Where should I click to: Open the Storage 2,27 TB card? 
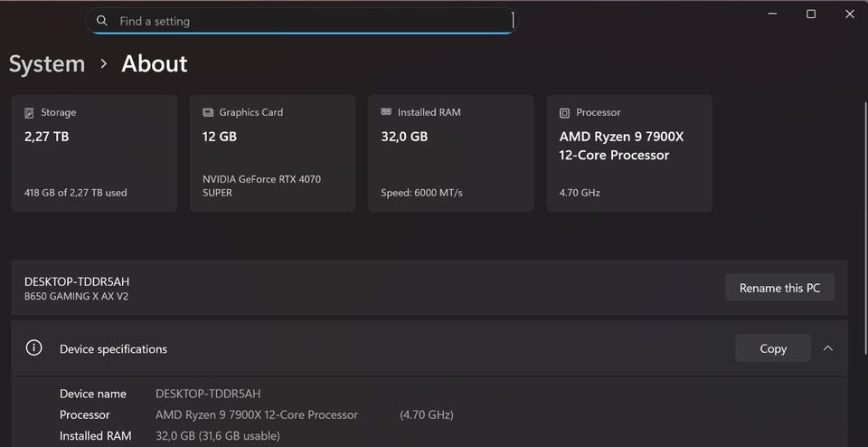94,154
